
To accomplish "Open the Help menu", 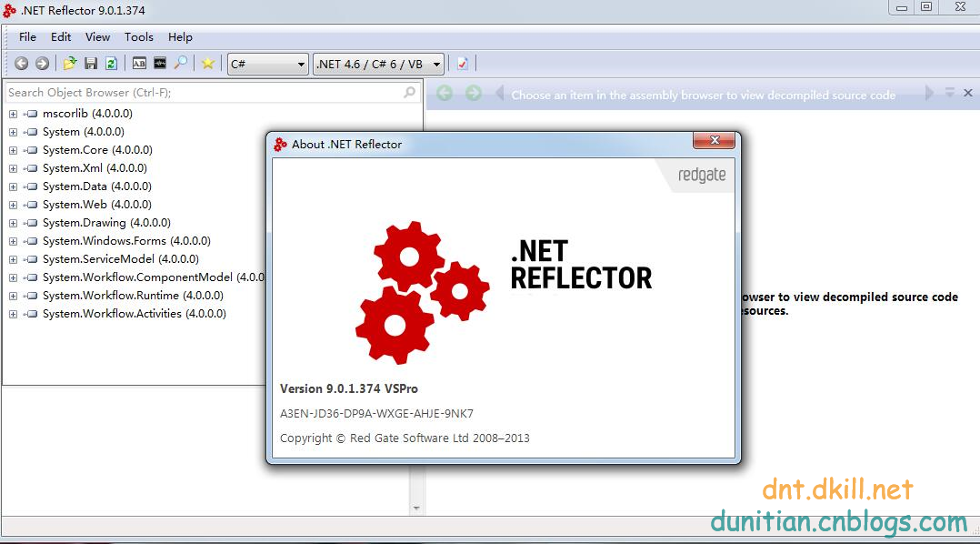I will tap(180, 37).
